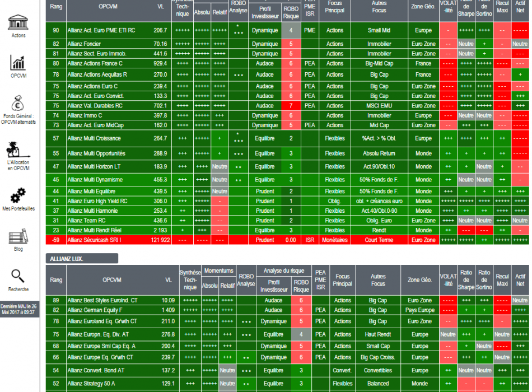Click the Monétaires focus cell

tap(335, 240)
